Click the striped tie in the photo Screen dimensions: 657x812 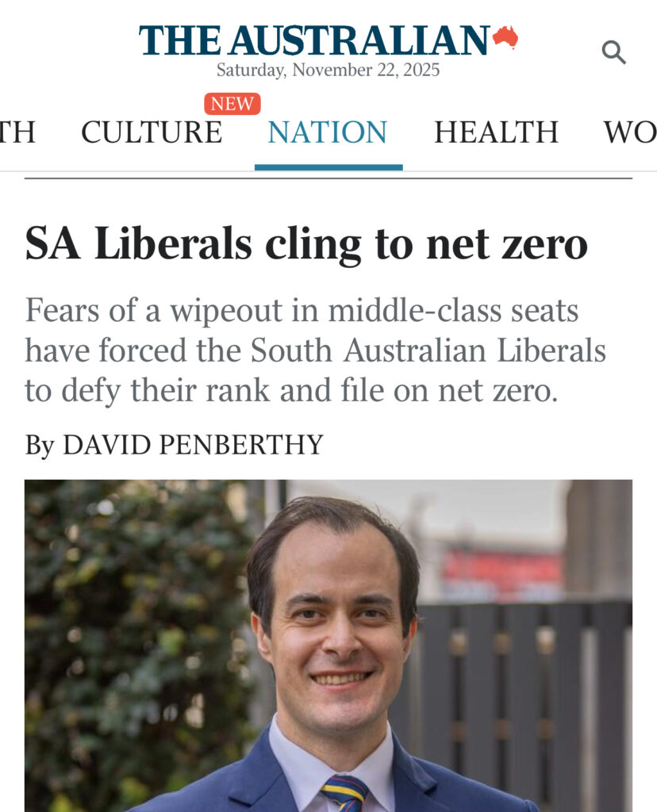(x=344, y=792)
